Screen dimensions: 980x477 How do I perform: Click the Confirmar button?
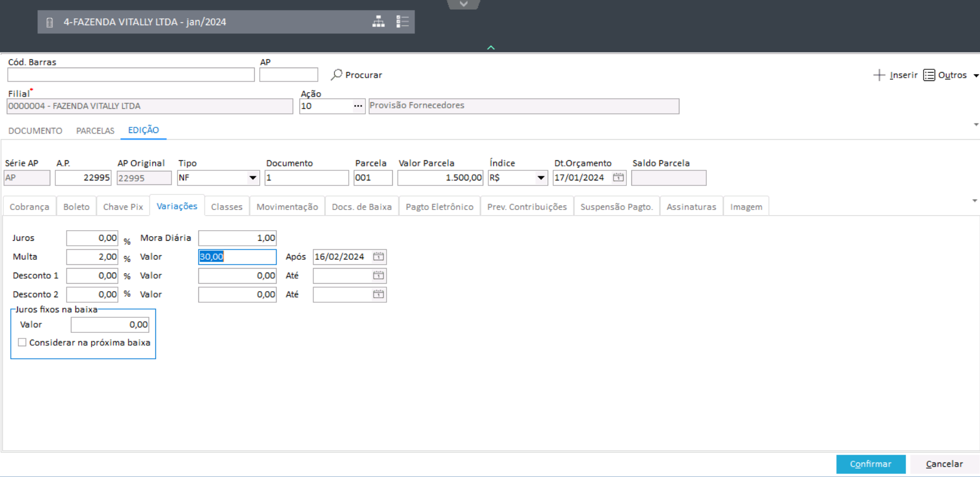point(870,464)
